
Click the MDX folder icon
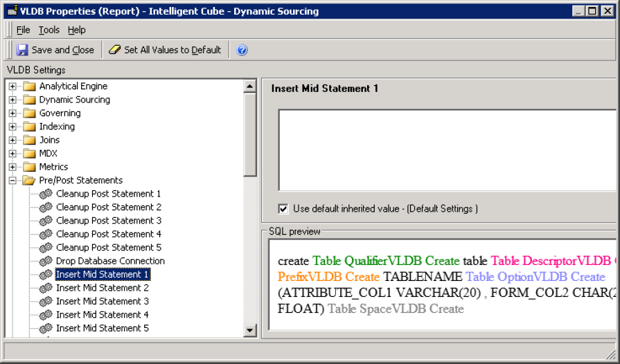point(29,154)
